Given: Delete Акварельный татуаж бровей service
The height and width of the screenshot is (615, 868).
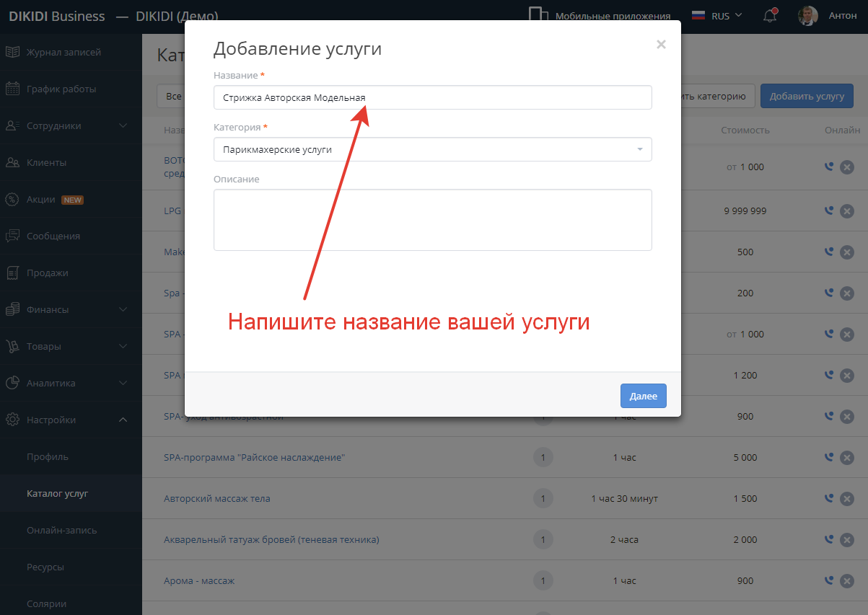Looking at the screenshot, I should tap(847, 540).
